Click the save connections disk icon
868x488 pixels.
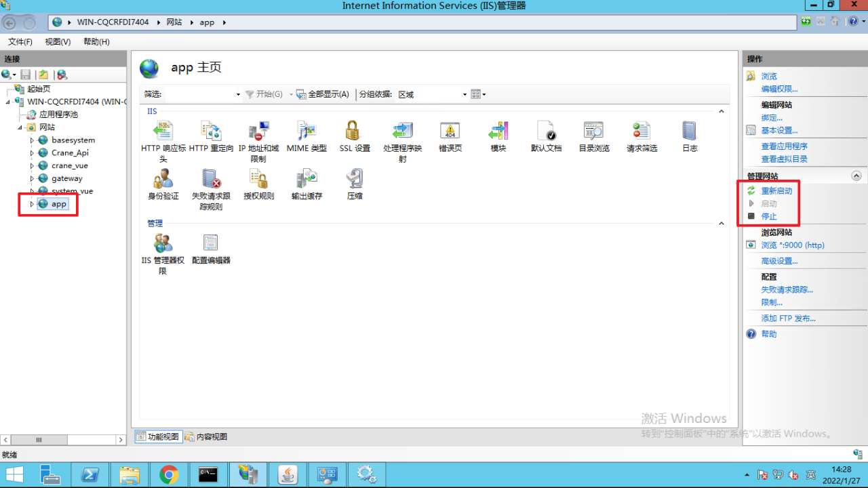point(26,75)
